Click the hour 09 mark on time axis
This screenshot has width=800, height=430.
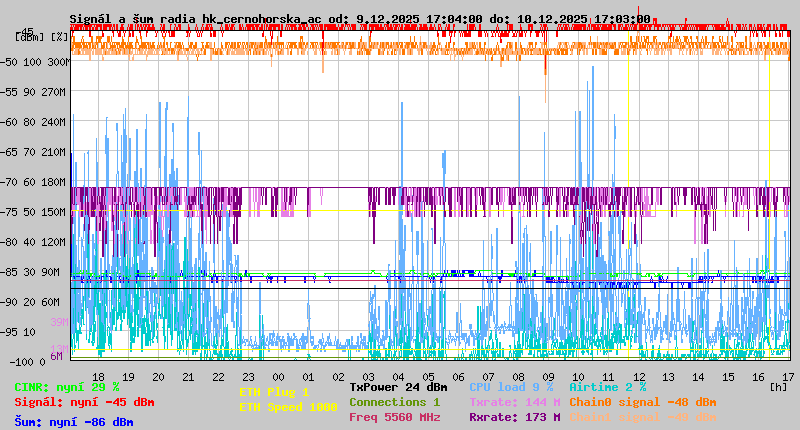point(548,377)
